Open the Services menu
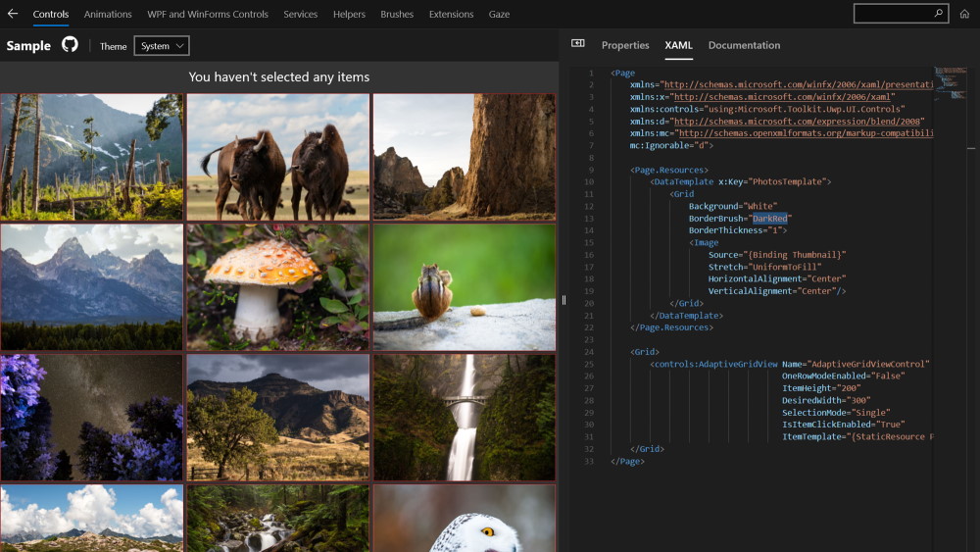The height and width of the screenshot is (552, 980). (x=301, y=14)
